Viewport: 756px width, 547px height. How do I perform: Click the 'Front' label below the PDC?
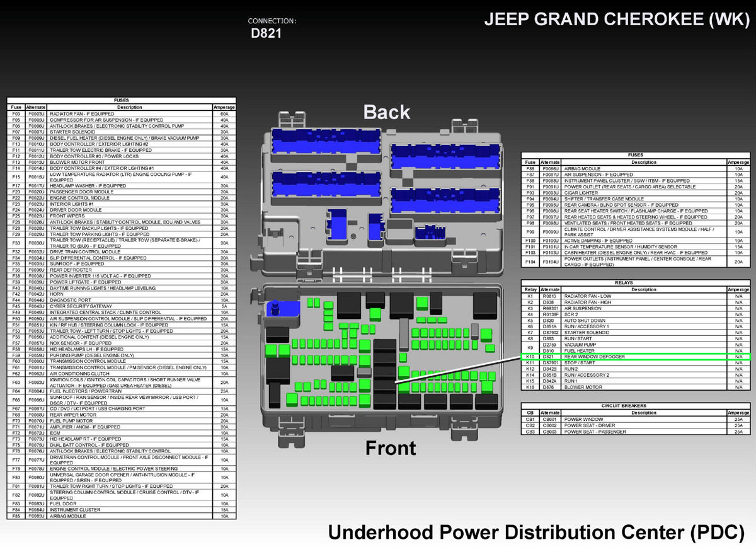click(x=391, y=448)
